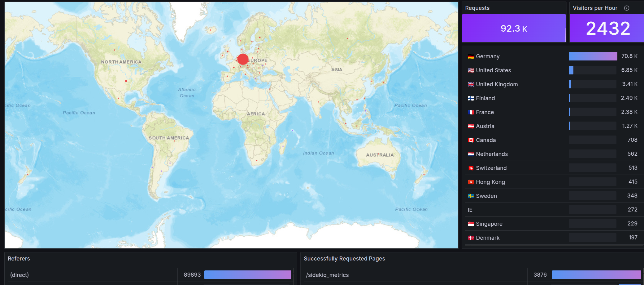Click the IE country row label
644x285 pixels.
pyautogui.click(x=470, y=210)
